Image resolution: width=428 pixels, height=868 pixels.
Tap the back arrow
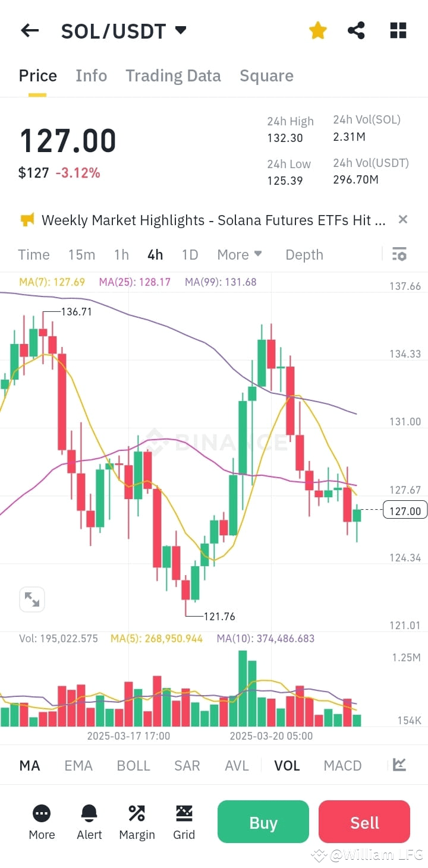(30, 30)
